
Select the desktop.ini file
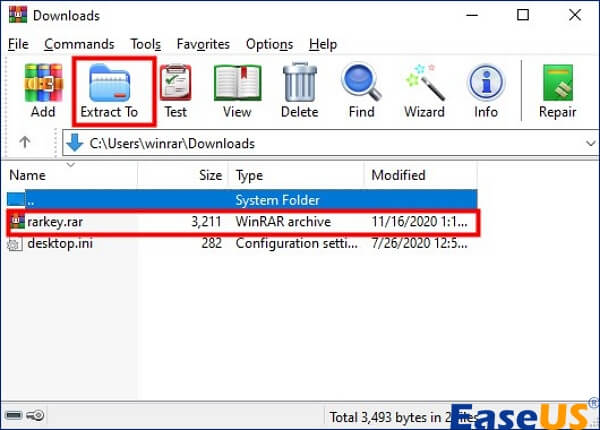59,242
